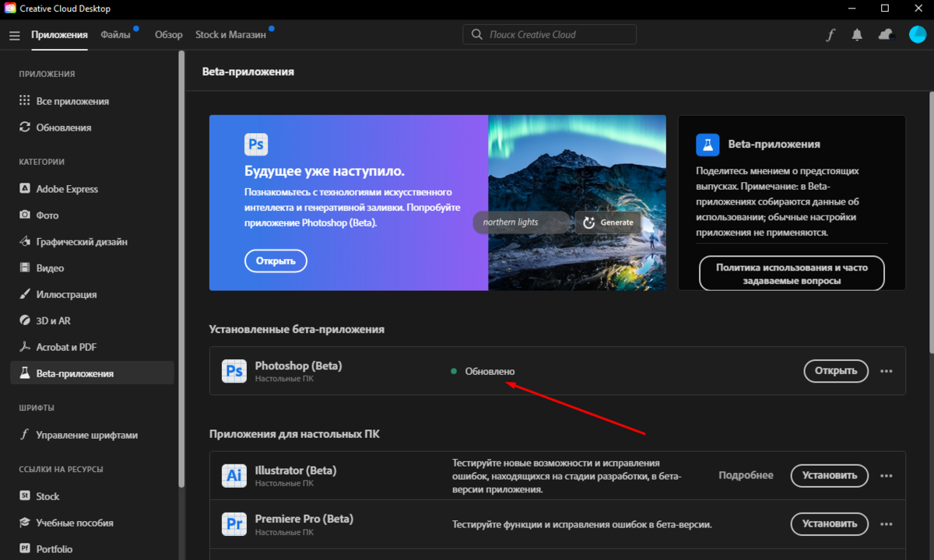This screenshot has width=934, height=560.
Task: Click the Видео film icon
Action: click(24, 268)
